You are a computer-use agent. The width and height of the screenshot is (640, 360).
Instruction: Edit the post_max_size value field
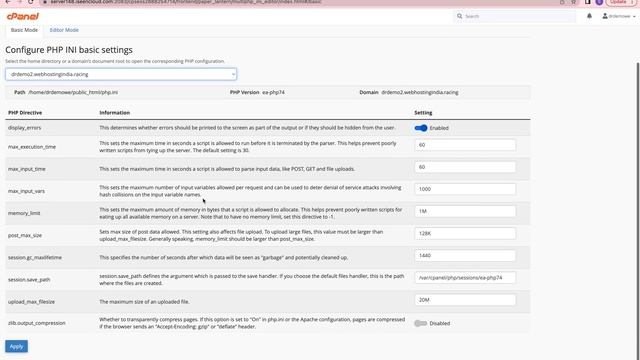[465, 233]
